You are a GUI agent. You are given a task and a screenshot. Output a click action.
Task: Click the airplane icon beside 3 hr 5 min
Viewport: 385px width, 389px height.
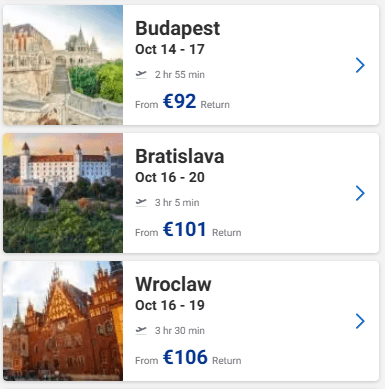[x=141, y=202]
